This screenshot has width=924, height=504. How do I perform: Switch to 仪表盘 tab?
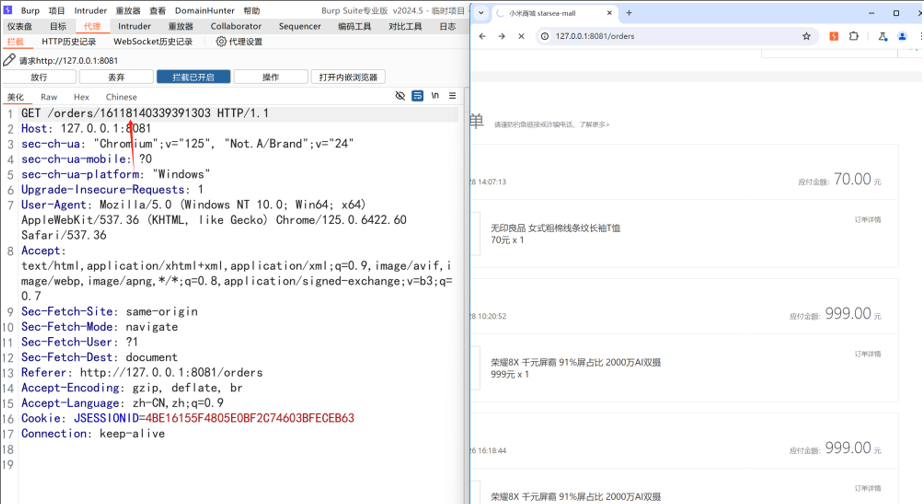19,27
